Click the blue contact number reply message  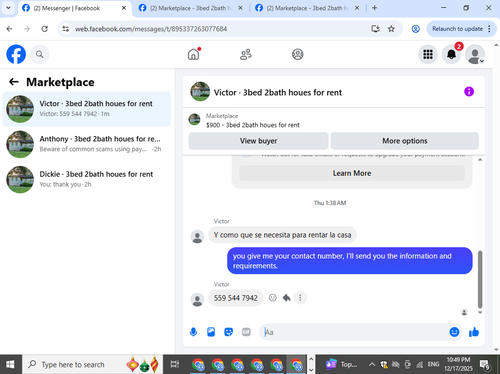click(350, 261)
